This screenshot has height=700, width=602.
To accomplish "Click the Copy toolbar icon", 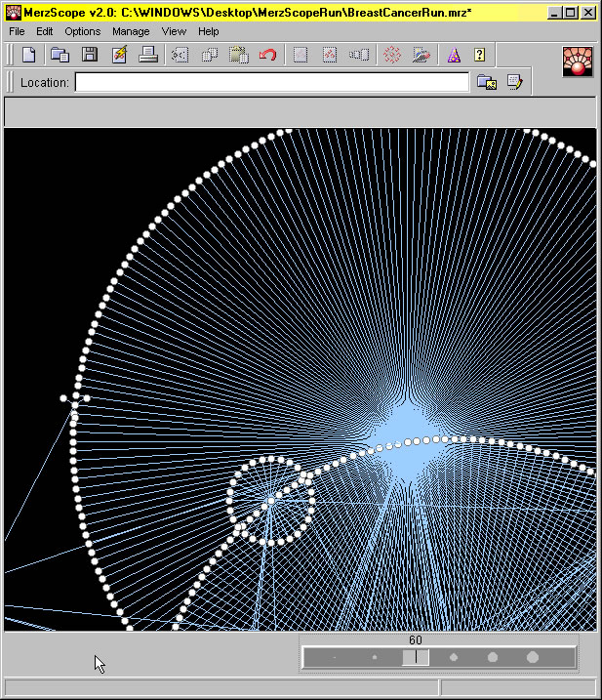I will pyautogui.click(x=209, y=56).
